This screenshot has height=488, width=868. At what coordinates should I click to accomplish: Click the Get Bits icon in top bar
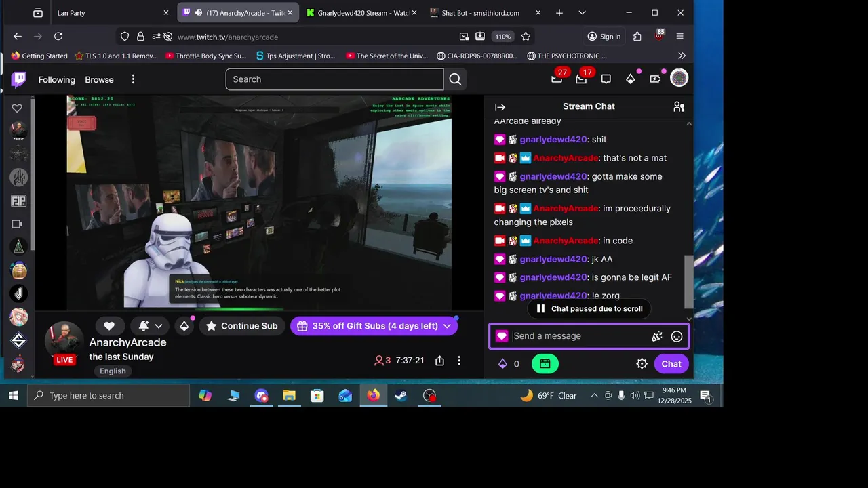tap(631, 79)
